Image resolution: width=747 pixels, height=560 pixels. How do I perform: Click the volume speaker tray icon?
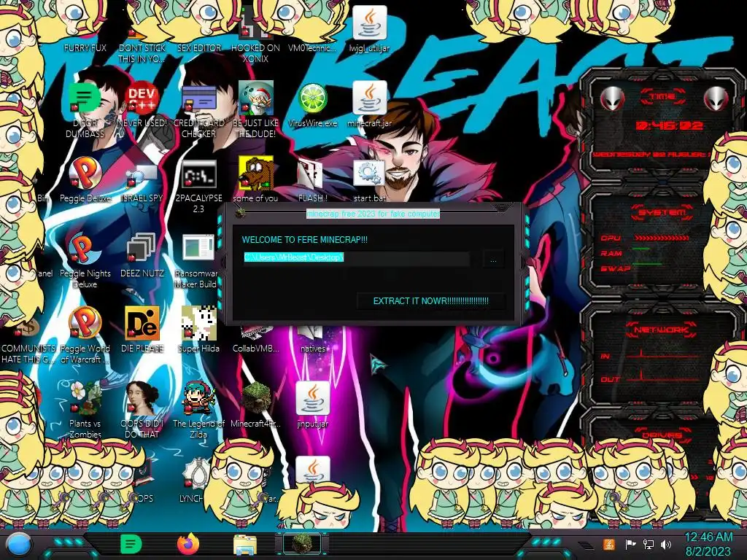coord(666,544)
